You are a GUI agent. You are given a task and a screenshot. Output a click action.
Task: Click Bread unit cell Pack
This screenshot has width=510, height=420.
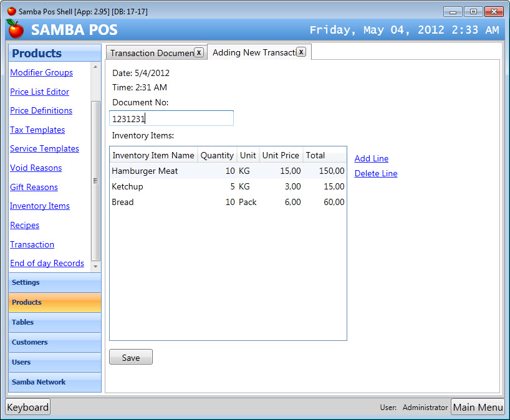pyautogui.click(x=248, y=202)
